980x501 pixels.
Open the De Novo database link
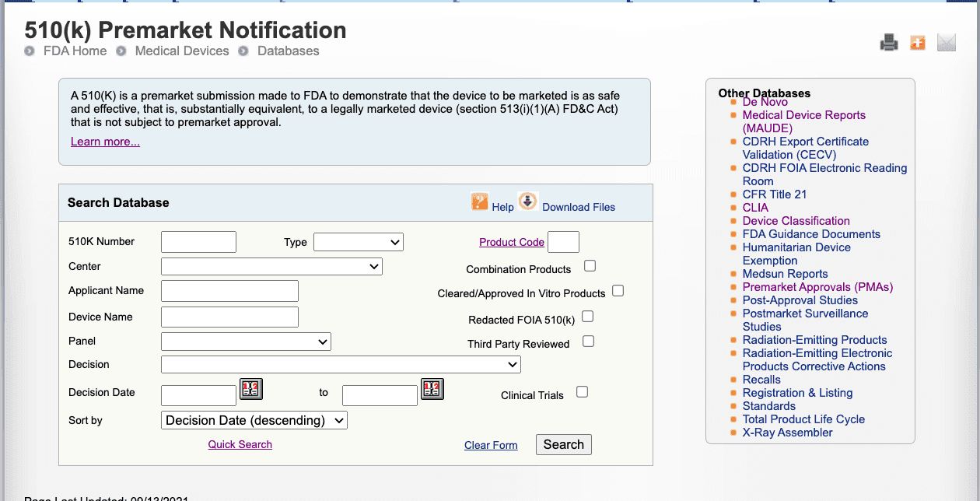coord(765,102)
